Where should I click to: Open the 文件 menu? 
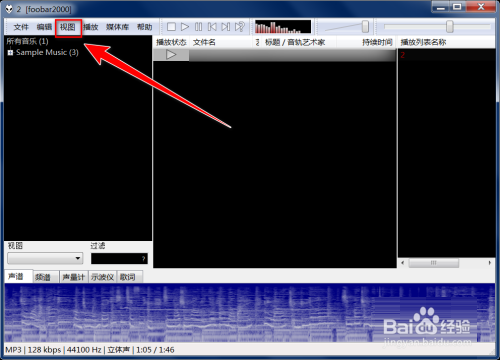pyautogui.click(x=21, y=27)
